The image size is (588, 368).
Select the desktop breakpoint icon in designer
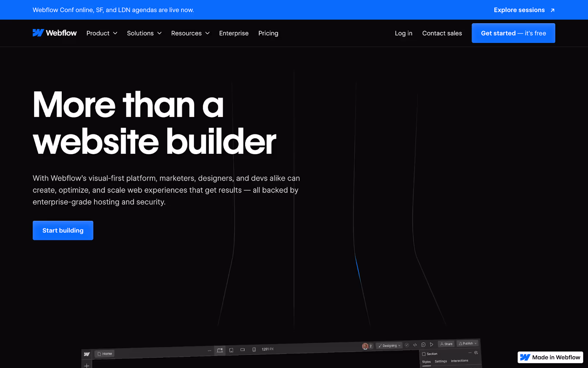click(220, 350)
